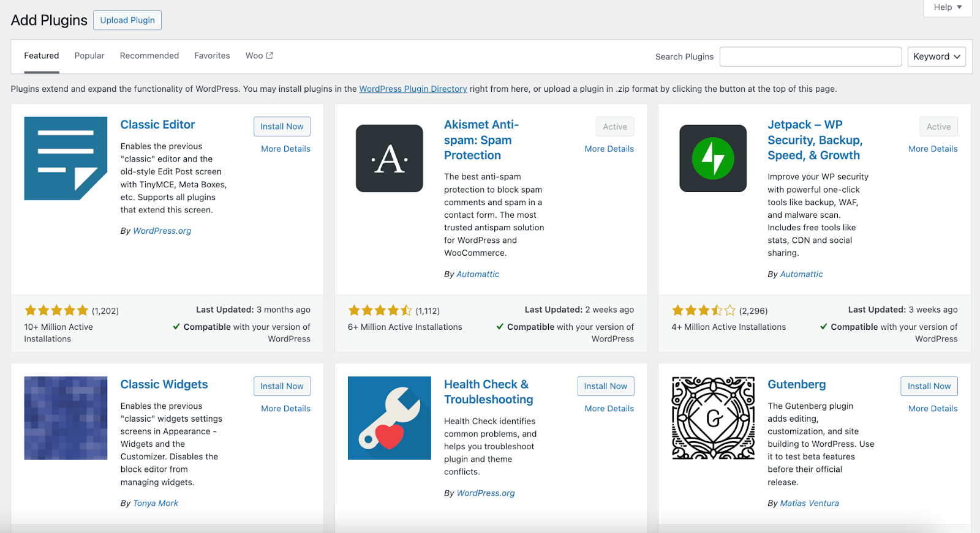Open More Details for Classic Editor
The width and height of the screenshot is (980, 533).
tap(285, 149)
